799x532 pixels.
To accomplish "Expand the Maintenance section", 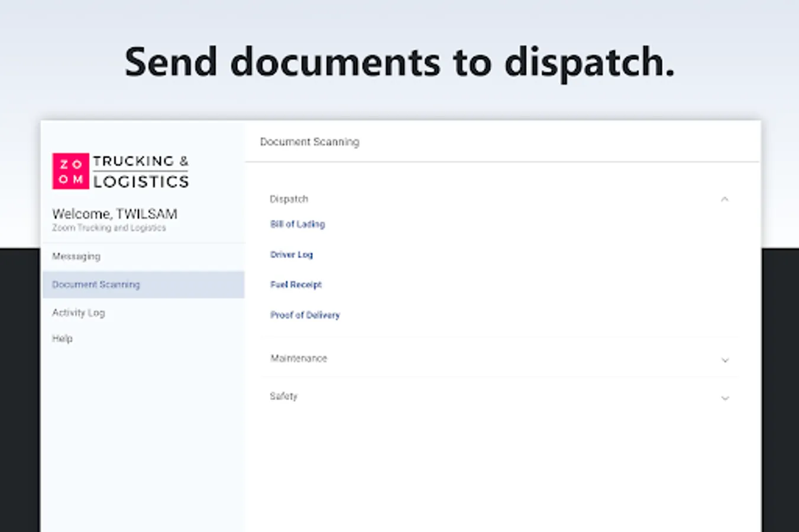I will [725, 359].
